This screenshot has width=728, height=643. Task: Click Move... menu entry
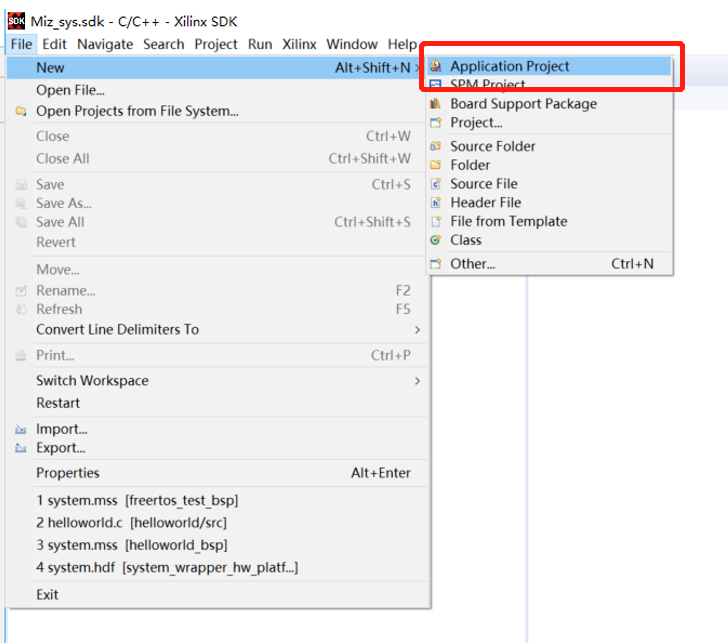(217, 270)
